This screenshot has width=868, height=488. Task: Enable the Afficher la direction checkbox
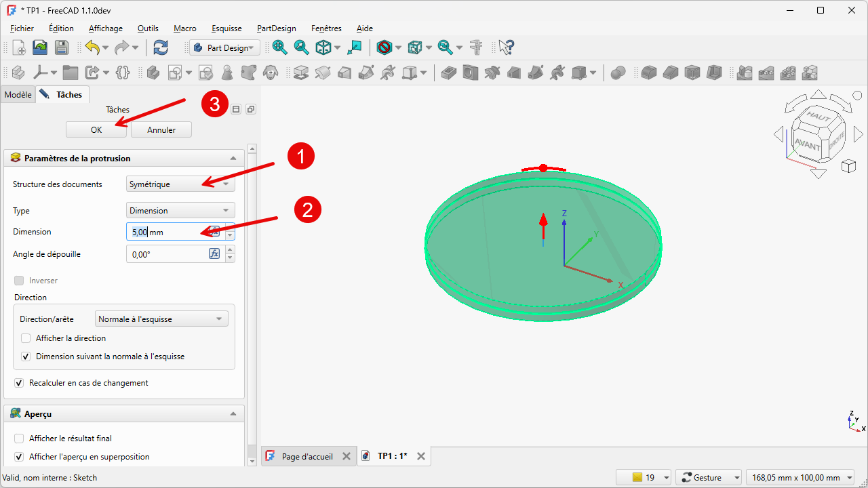click(x=26, y=338)
